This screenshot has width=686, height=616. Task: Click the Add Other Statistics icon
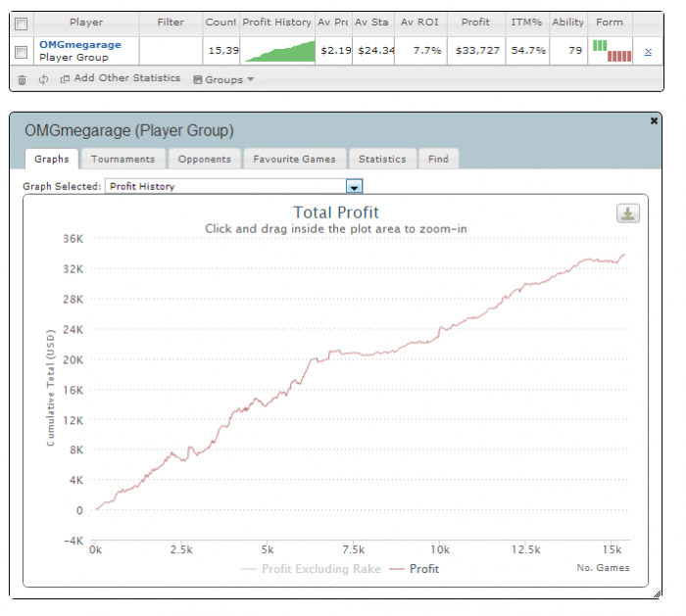pos(65,79)
